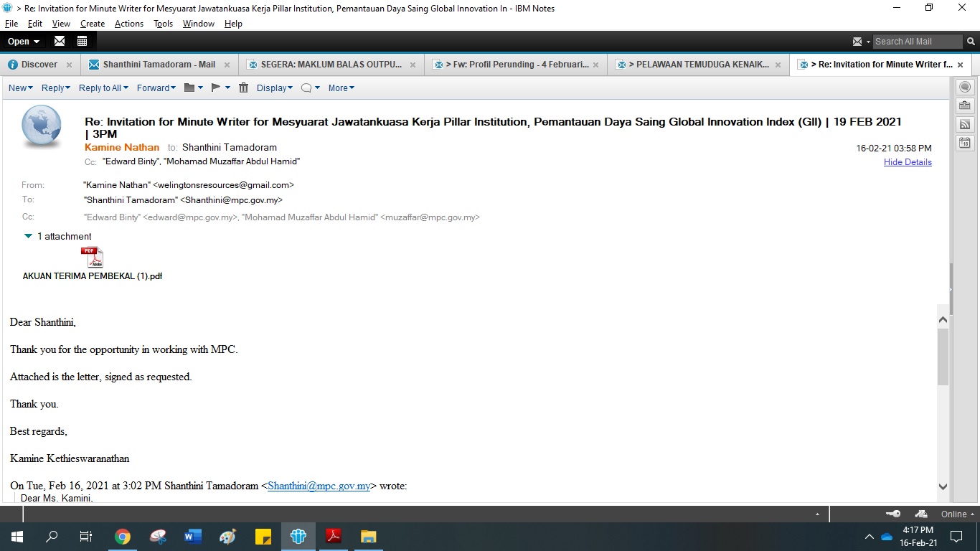Click the message body vertical scrollbar
This screenshot has height=551, width=980.
point(943,357)
